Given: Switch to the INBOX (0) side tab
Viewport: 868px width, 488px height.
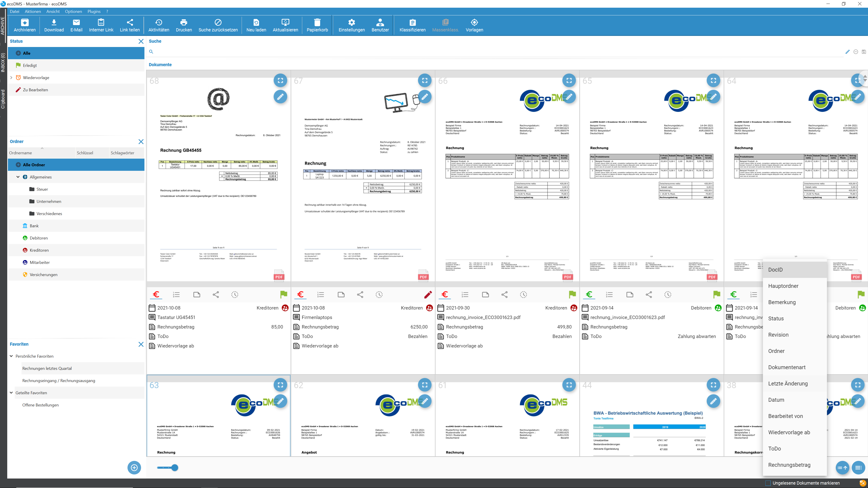Looking at the screenshot, I should click(x=3, y=63).
